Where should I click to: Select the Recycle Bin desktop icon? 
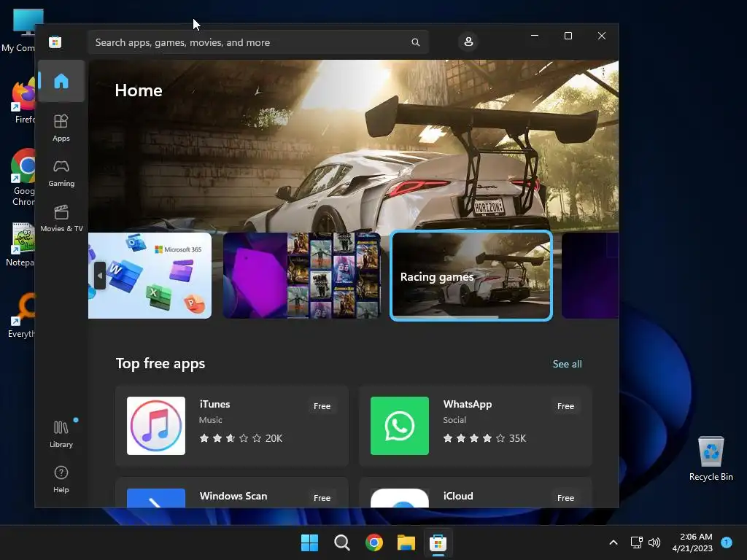711,459
